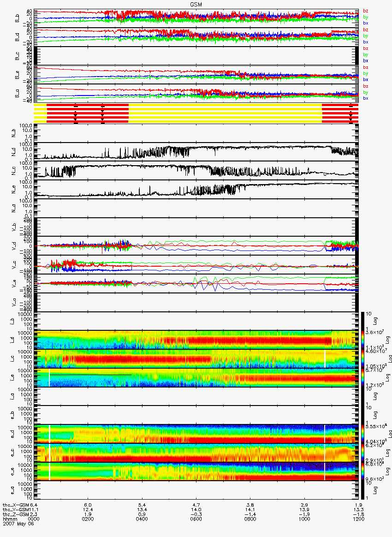The height and width of the screenshot is (537, 392).
Task: Select the 3.6×10^7 color scale value
Action: 374,332
